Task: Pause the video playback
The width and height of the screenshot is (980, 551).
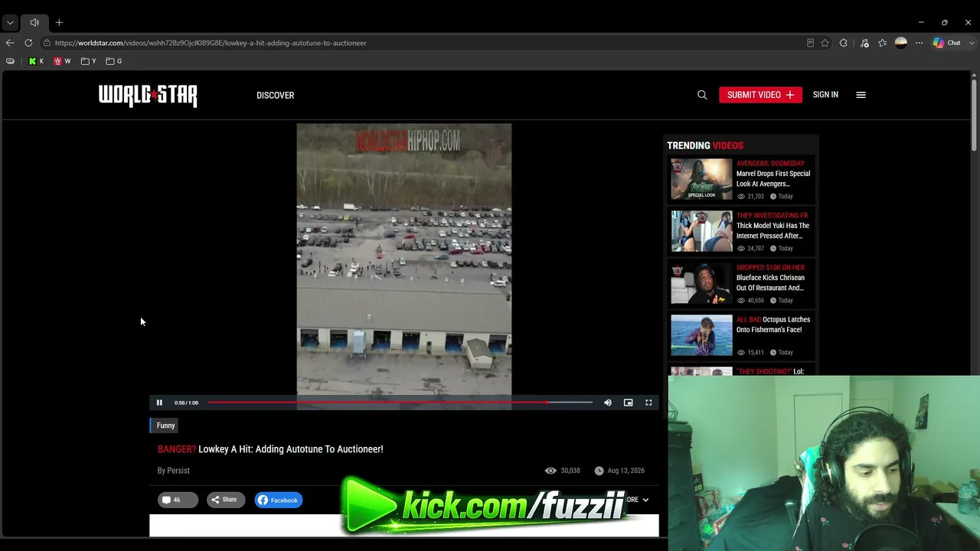Action: coord(159,403)
